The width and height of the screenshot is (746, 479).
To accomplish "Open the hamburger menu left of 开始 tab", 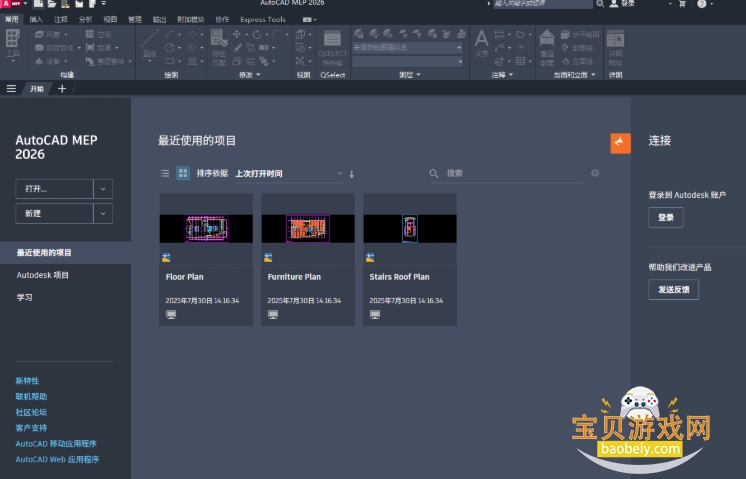I will point(11,88).
